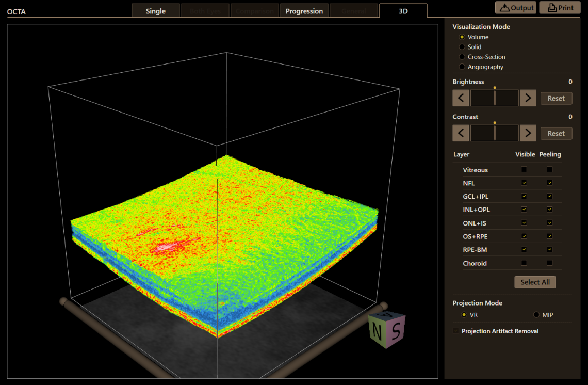Click the orientation cube in 3D view
588x385 pixels.
pyautogui.click(x=386, y=329)
